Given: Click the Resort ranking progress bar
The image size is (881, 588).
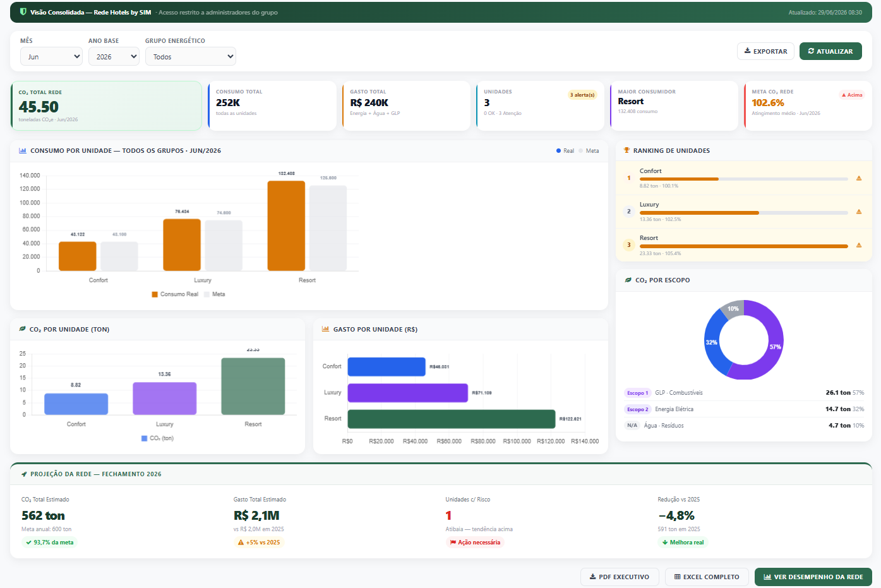Looking at the screenshot, I should pos(744,246).
